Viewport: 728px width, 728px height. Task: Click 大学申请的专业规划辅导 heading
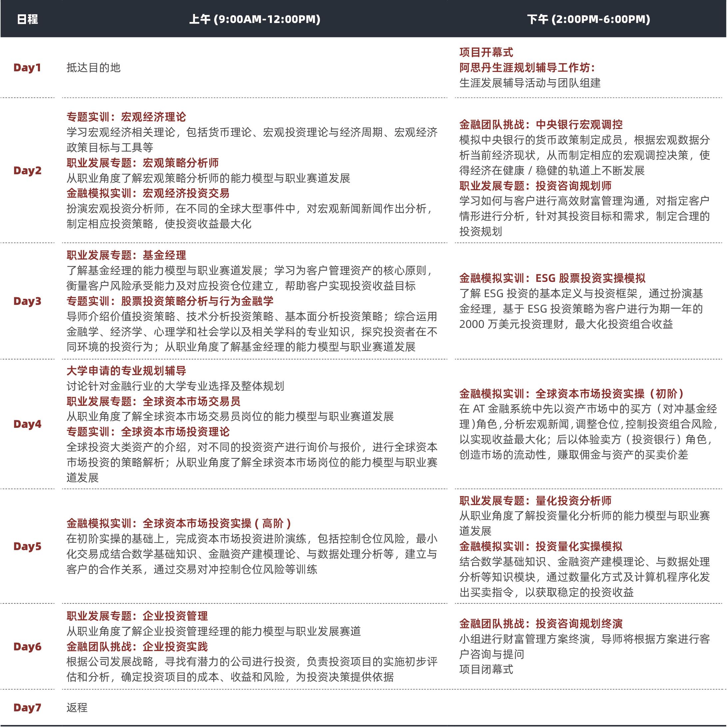pyautogui.click(x=126, y=371)
